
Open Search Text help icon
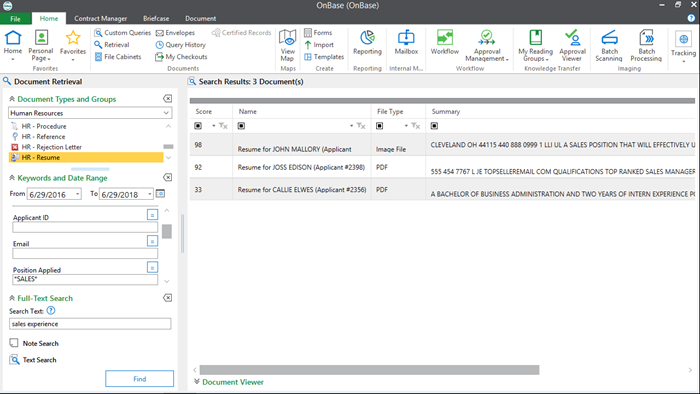click(x=51, y=311)
